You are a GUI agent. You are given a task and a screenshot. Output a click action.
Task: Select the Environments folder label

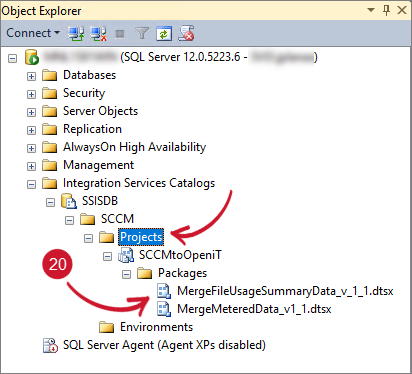click(x=157, y=327)
